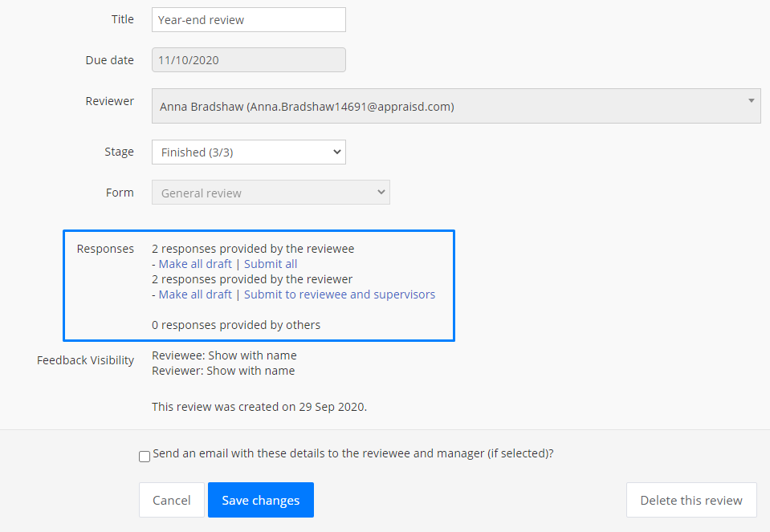The height and width of the screenshot is (532, 770).
Task: Click the Submit all link
Action: [x=271, y=264]
